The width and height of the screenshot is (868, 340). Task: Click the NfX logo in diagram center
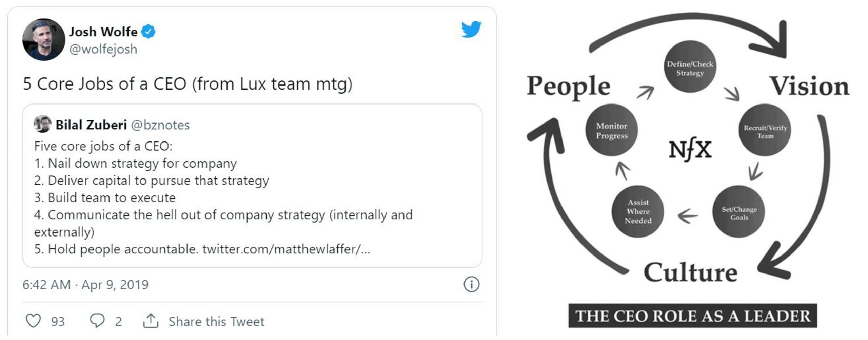(x=690, y=149)
